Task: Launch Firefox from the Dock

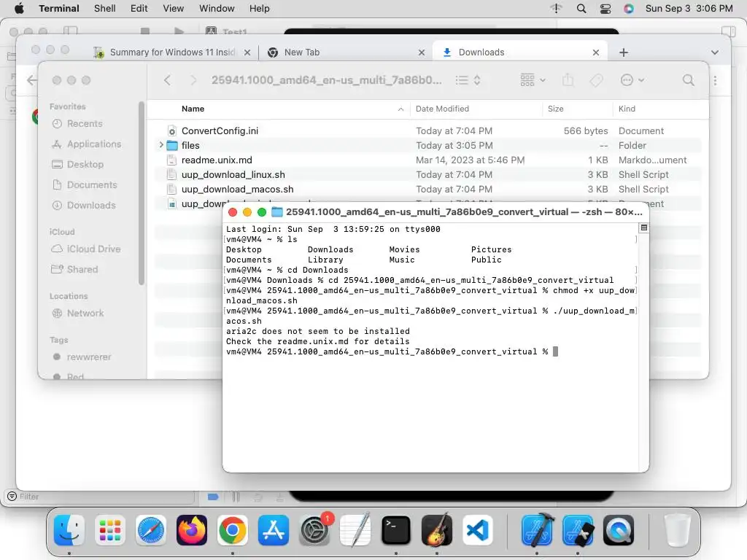Action: pos(192,531)
